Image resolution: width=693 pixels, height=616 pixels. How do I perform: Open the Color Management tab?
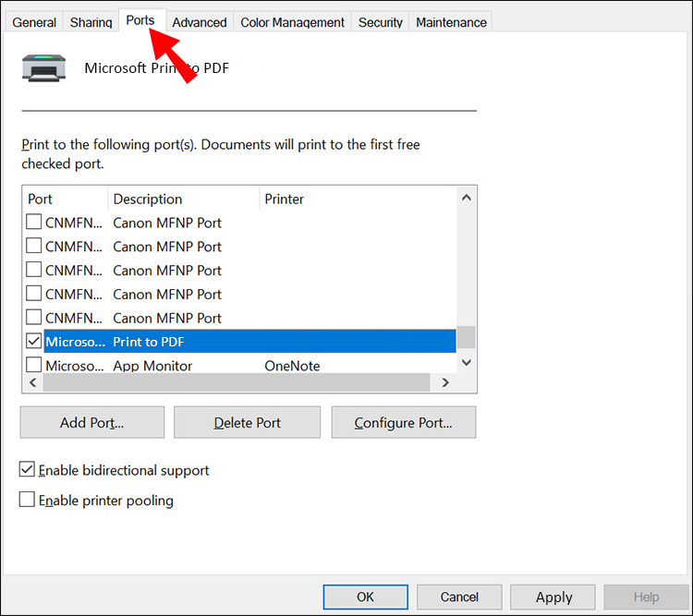[292, 22]
